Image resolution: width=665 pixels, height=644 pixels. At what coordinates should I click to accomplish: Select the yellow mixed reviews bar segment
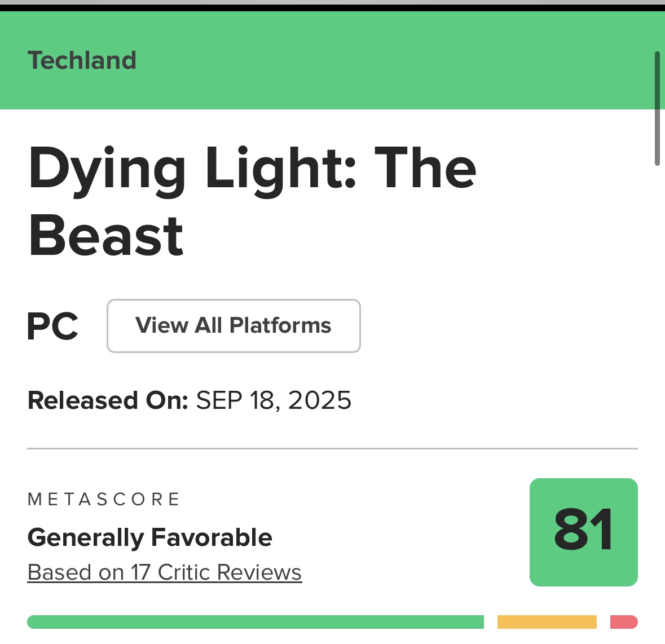[547, 622]
